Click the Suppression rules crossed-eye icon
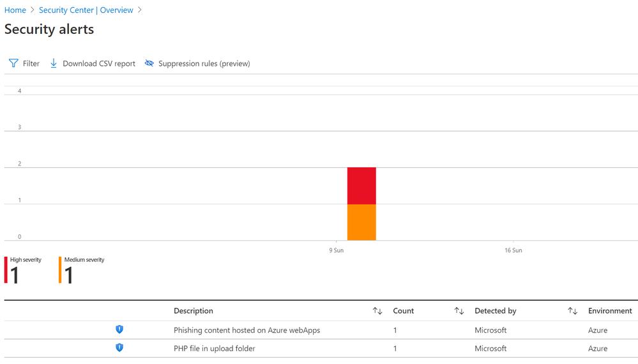The width and height of the screenshot is (638, 364). click(x=149, y=63)
